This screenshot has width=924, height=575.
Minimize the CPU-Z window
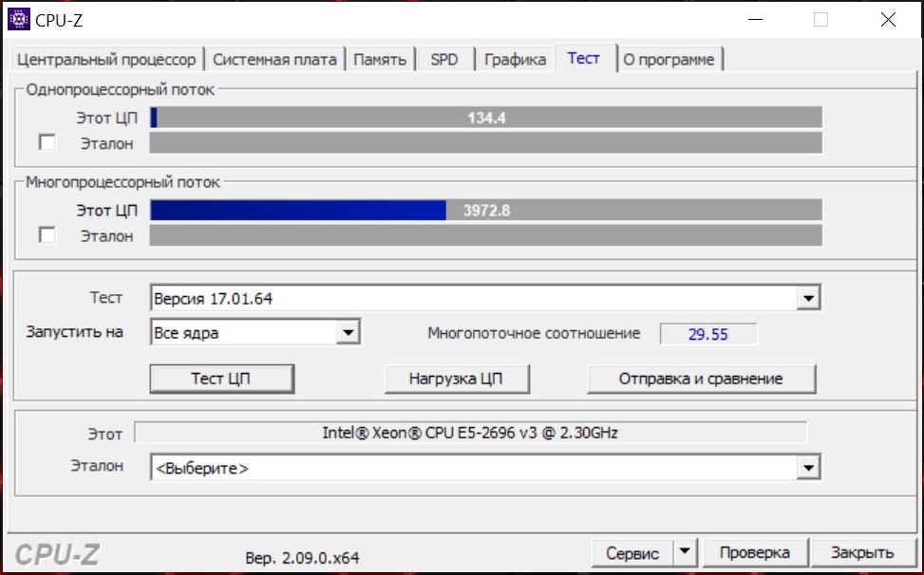tap(756, 19)
